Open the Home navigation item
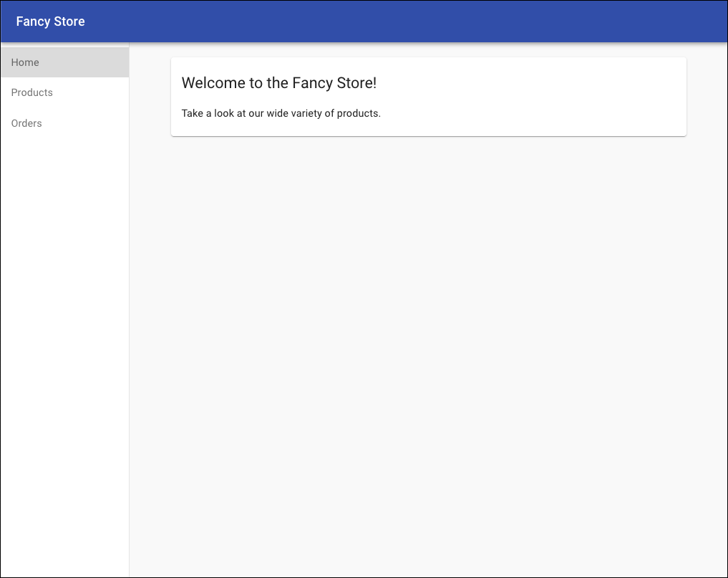The height and width of the screenshot is (578, 728). tap(26, 62)
